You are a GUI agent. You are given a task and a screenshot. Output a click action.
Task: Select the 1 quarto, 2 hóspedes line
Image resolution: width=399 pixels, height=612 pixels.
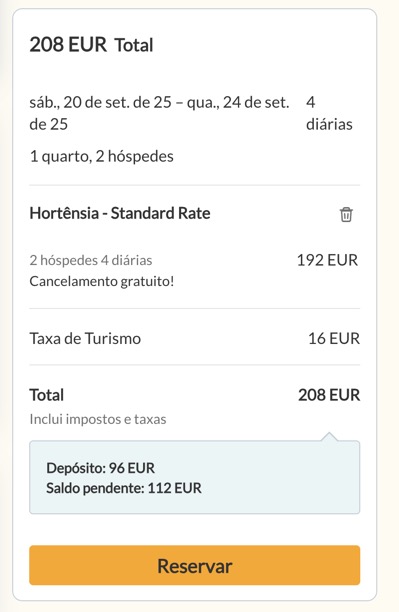[102, 156]
